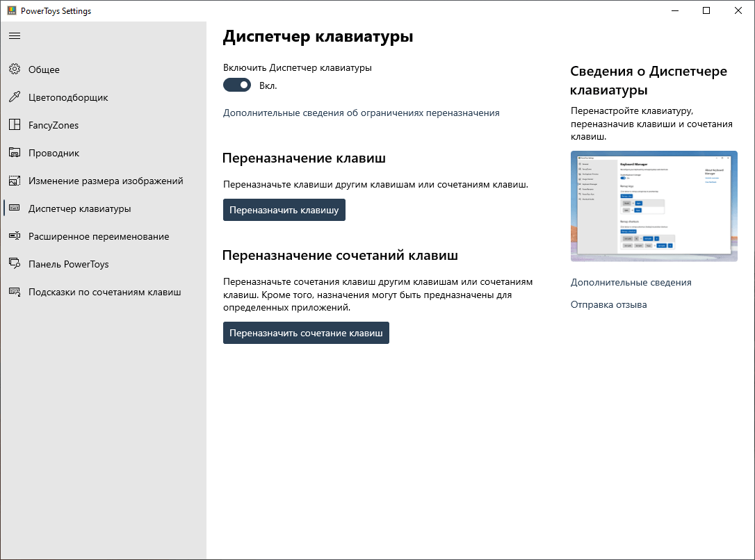Click Сведения о Диспетчере клавиатуры heading
This screenshot has width=755, height=560.
pyautogui.click(x=649, y=81)
